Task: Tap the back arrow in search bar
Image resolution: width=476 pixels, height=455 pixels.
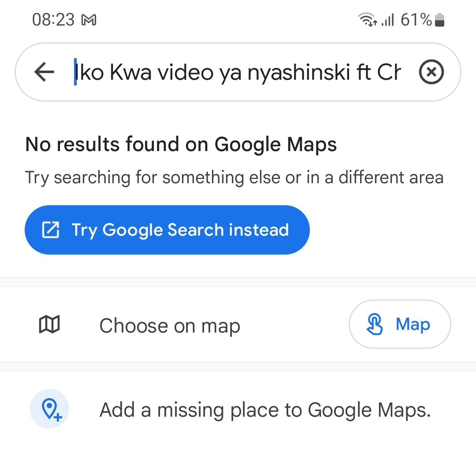Action: click(x=45, y=72)
